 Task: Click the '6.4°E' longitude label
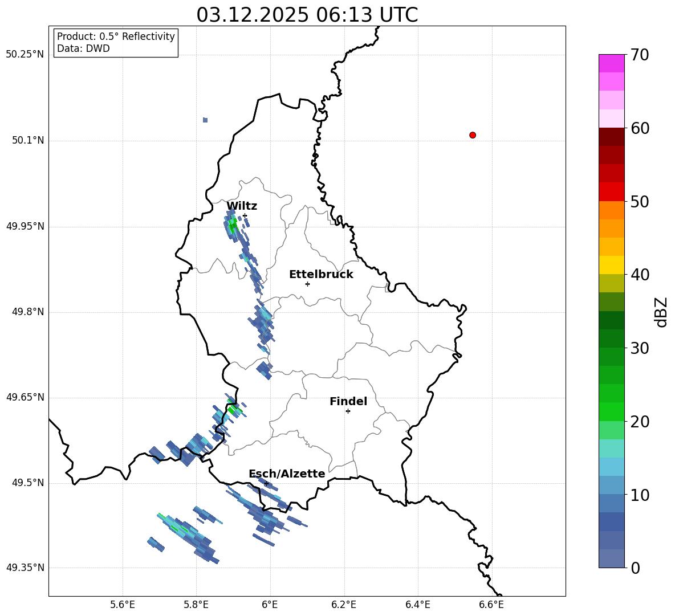(417, 605)
